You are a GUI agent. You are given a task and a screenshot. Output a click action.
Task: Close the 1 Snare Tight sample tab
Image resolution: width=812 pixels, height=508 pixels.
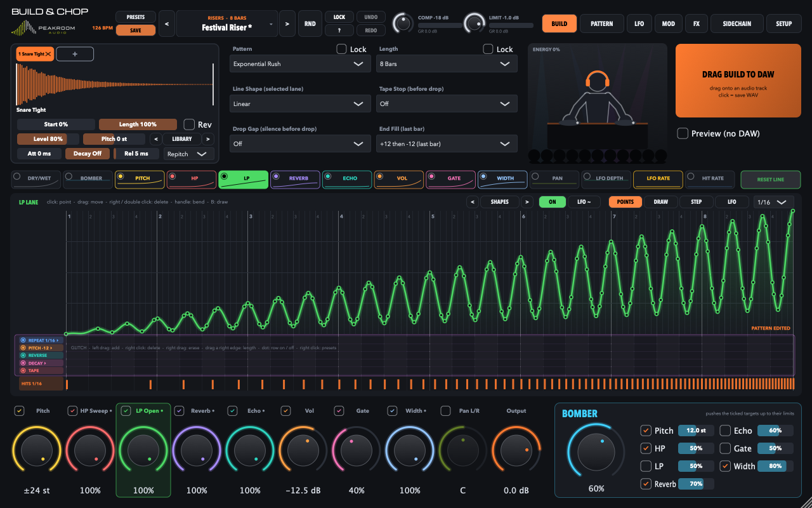point(48,54)
